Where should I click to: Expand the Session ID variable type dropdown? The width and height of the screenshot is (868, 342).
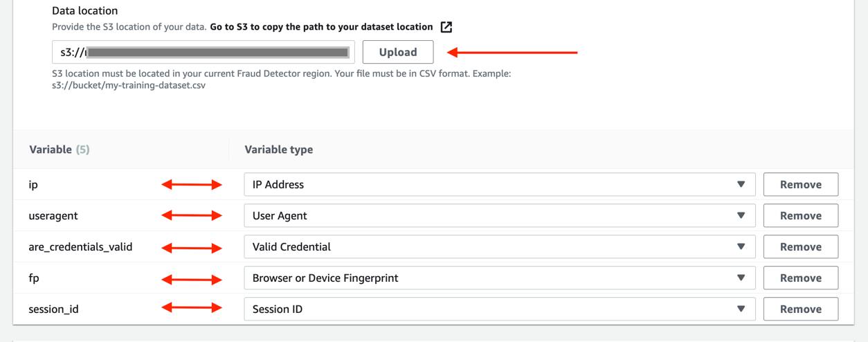pos(499,309)
